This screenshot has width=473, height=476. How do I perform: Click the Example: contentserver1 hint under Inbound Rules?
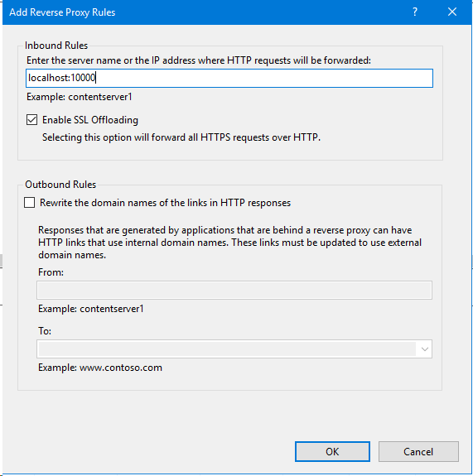[x=79, y=97]
